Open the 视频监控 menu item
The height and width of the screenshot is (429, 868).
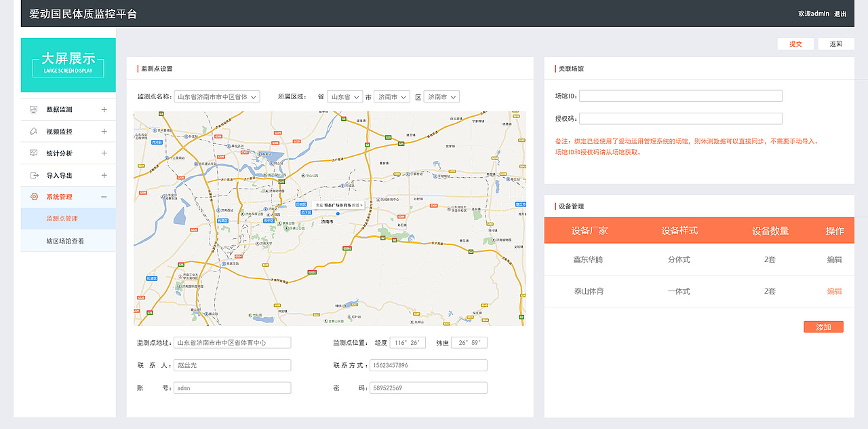[x=68, y=131]
